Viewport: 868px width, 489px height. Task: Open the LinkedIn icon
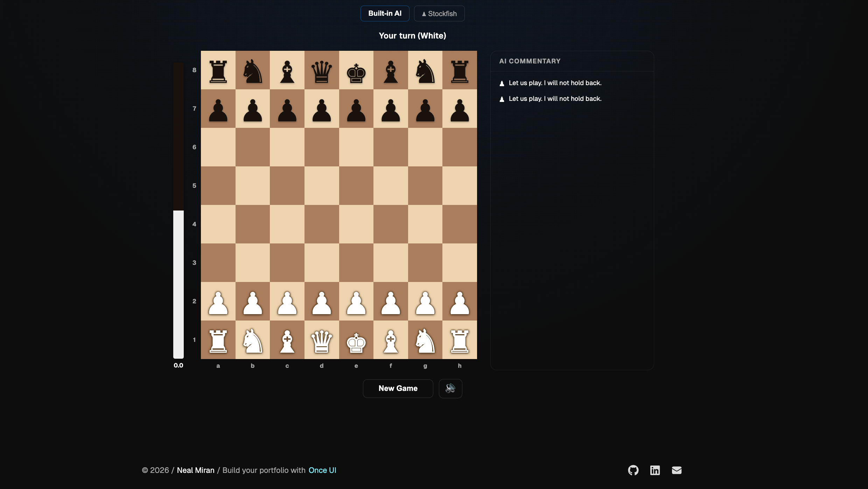coord(655,470)
